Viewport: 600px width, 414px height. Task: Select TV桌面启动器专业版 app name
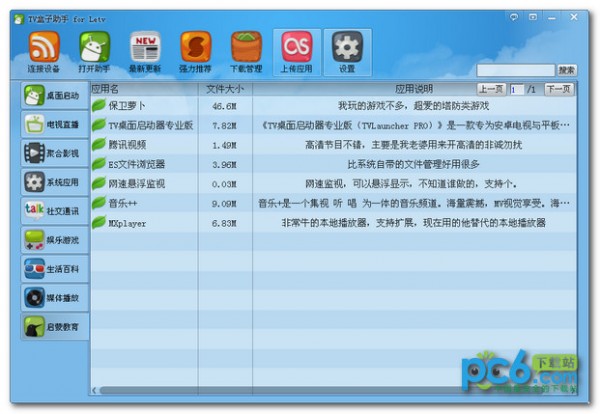tap(151, 125)
